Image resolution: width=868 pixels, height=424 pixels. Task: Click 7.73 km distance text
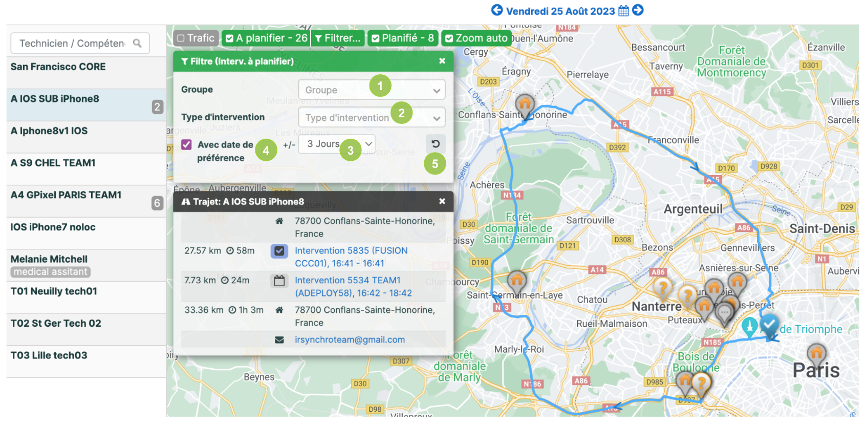pos(200,280)
